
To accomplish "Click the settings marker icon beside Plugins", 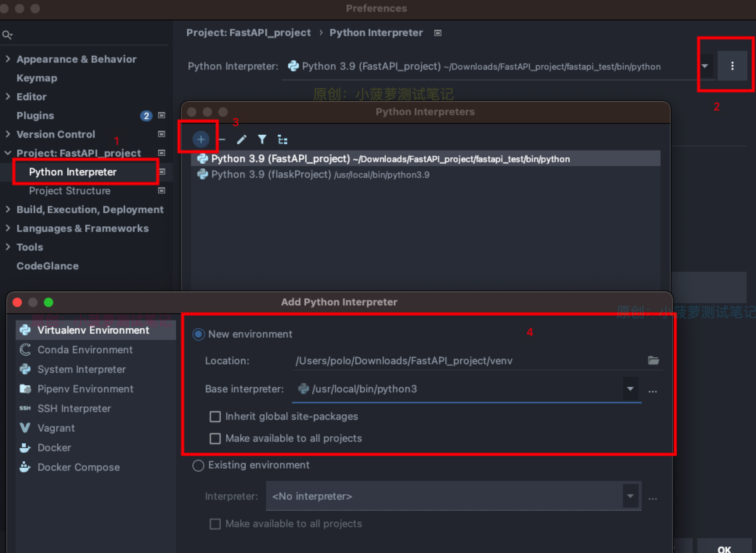I will point(161,115).
